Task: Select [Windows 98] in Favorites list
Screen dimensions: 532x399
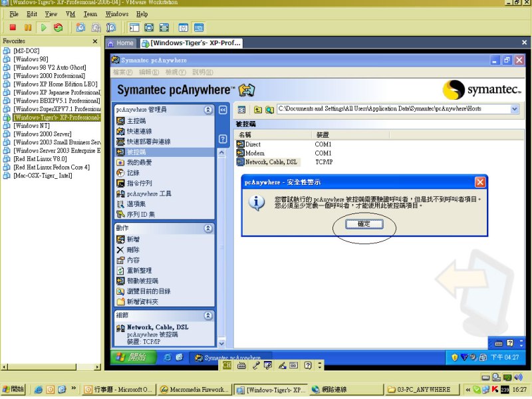Action: 31,59
